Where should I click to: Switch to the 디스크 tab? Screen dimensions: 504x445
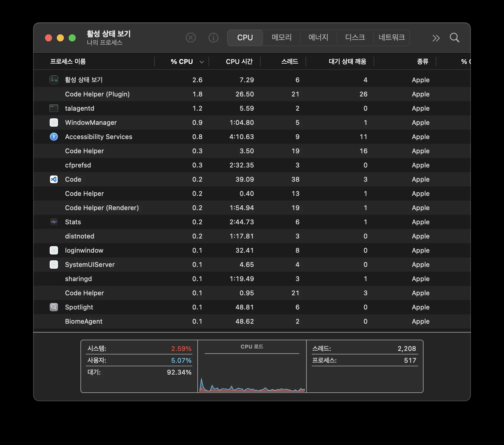pos(355,38)
